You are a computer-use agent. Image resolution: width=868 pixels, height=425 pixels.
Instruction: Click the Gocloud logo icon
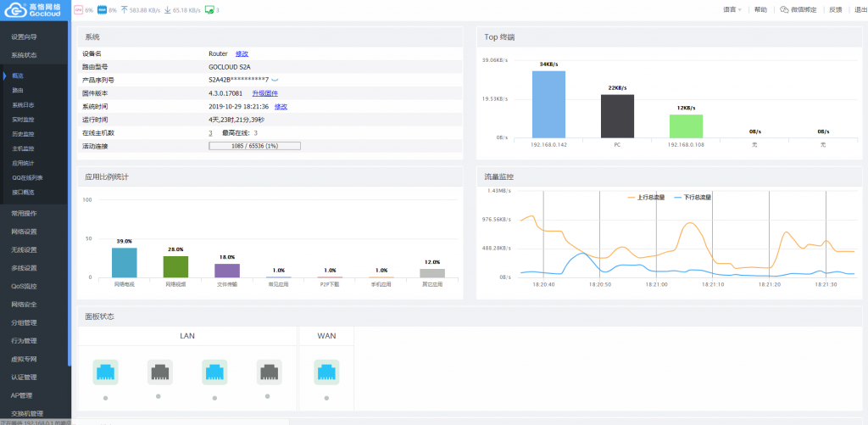coord(15,10)
